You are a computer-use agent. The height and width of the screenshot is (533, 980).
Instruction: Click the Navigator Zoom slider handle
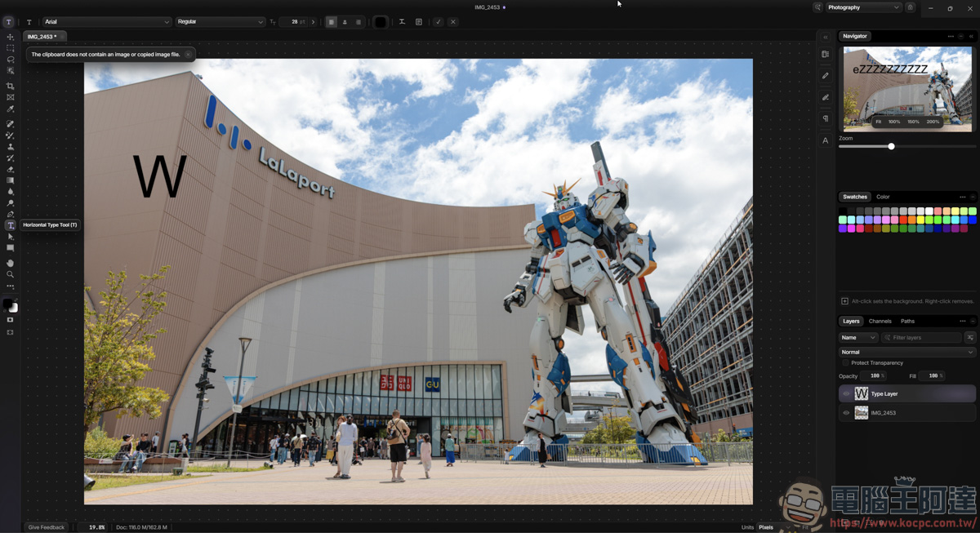pyautogui.click(x=891, y=146)
